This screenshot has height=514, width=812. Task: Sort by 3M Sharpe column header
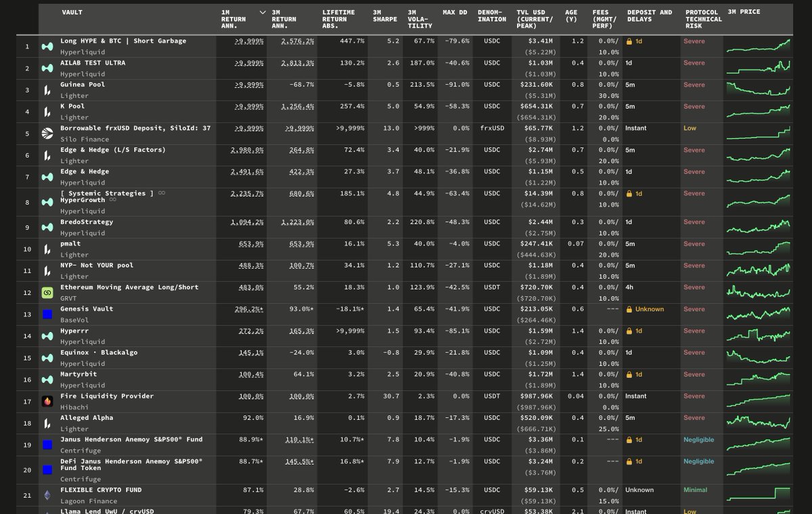coord(384,16)
